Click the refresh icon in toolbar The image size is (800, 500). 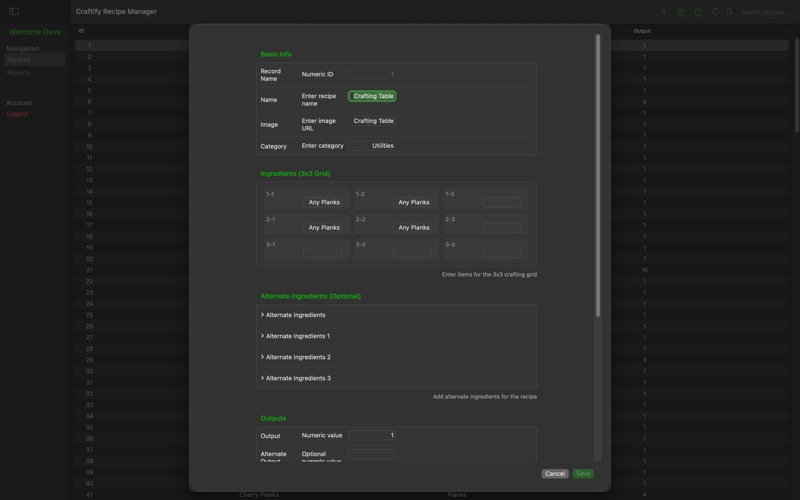716,11
